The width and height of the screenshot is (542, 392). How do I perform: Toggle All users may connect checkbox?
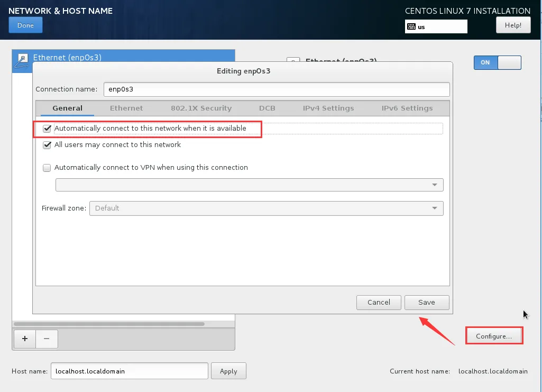click(x=47, y=145)
